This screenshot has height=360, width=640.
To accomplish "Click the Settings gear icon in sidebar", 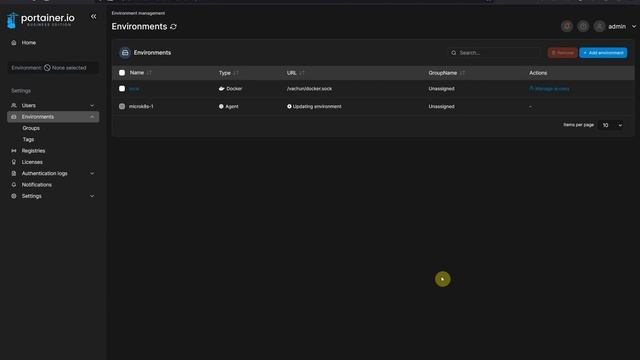I will [x=14, y=196].
